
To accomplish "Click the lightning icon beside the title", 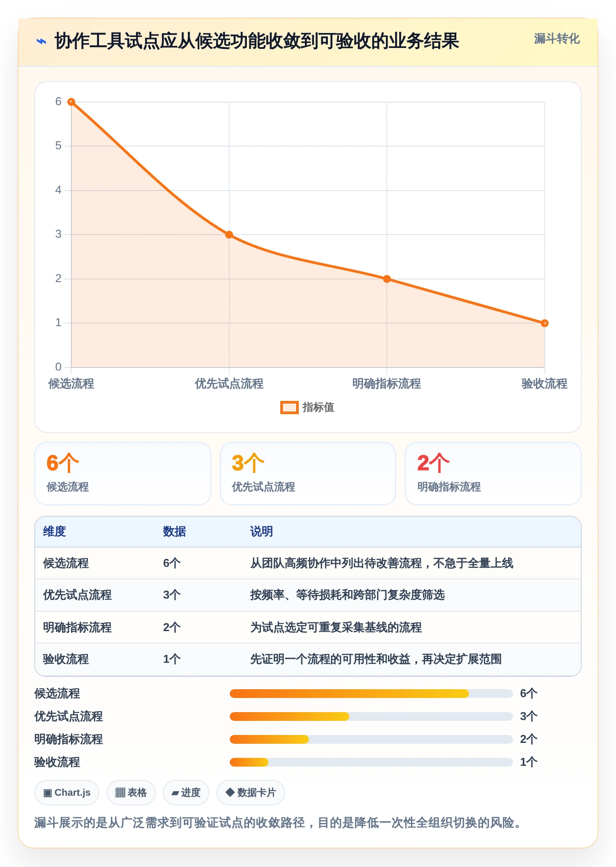I will tap(41, 42).
